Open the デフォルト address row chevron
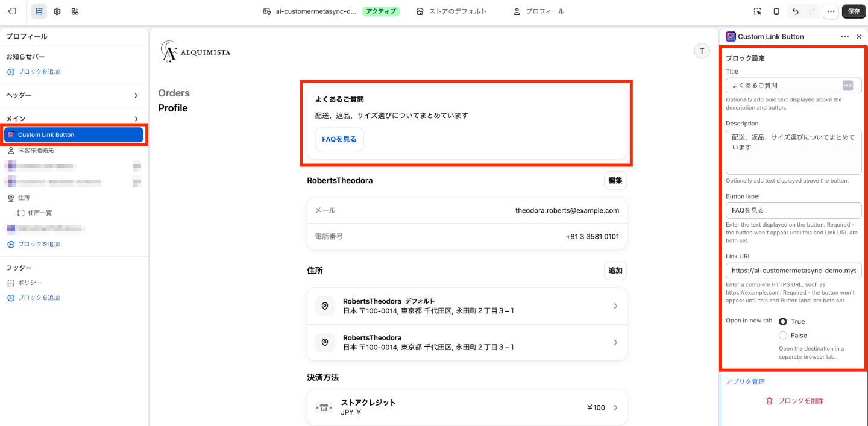Viewport: 868px width, 426px height. tap(615, 306)
